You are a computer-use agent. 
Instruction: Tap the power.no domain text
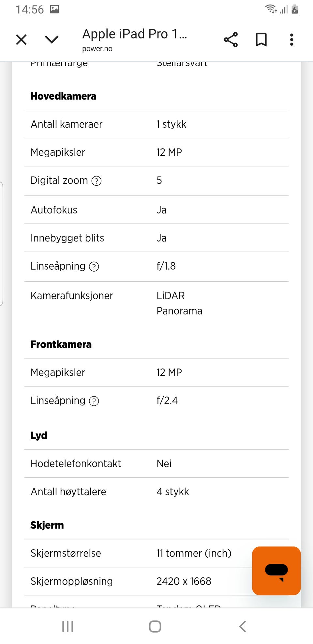coord(97,49)
